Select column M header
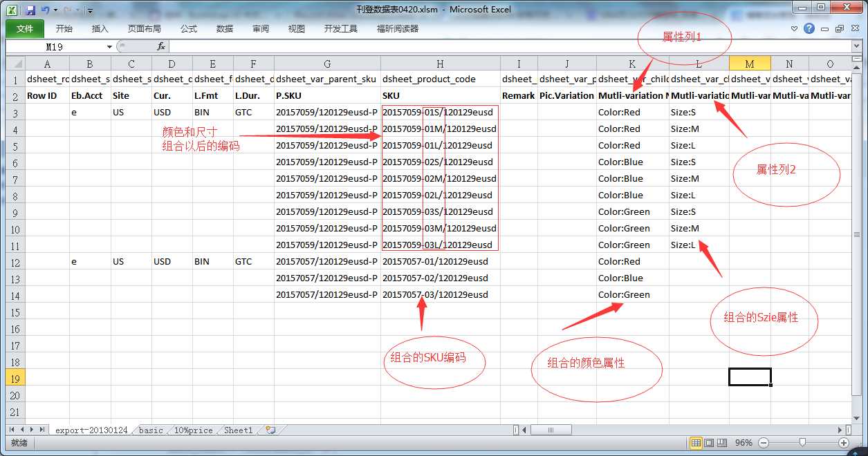Image resolution: width=868 pixels, height=456 pixels. click(x=750, y=64)
